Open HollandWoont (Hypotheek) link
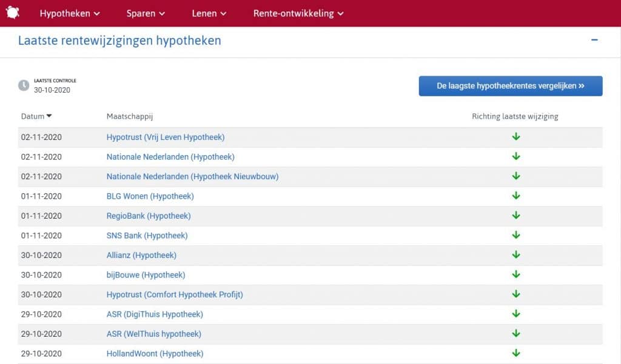Image resolution: width=621 pixels, height=364 pixels. tap(155, 354)
